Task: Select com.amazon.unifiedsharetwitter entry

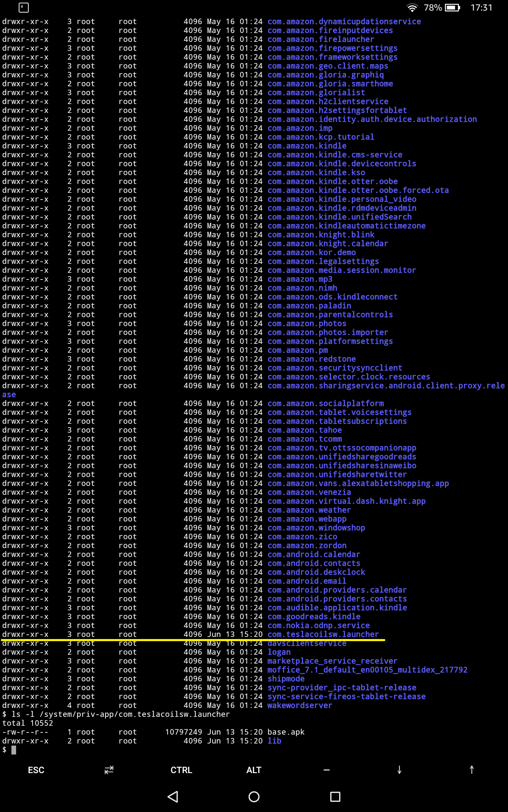Action: point(337,475)
